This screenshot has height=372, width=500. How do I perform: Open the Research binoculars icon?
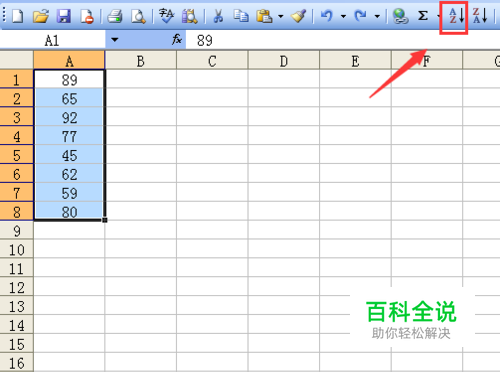point(190,16)
